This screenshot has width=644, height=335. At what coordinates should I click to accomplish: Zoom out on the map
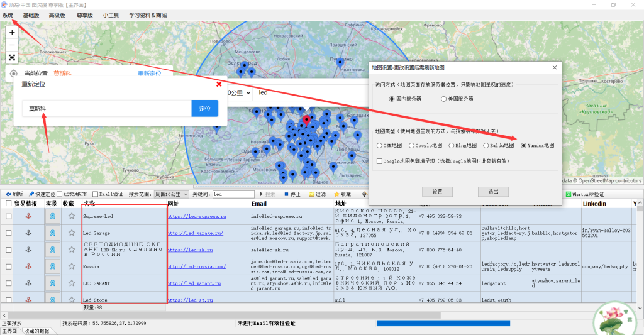pyautogui.click(x=12, y=45)
